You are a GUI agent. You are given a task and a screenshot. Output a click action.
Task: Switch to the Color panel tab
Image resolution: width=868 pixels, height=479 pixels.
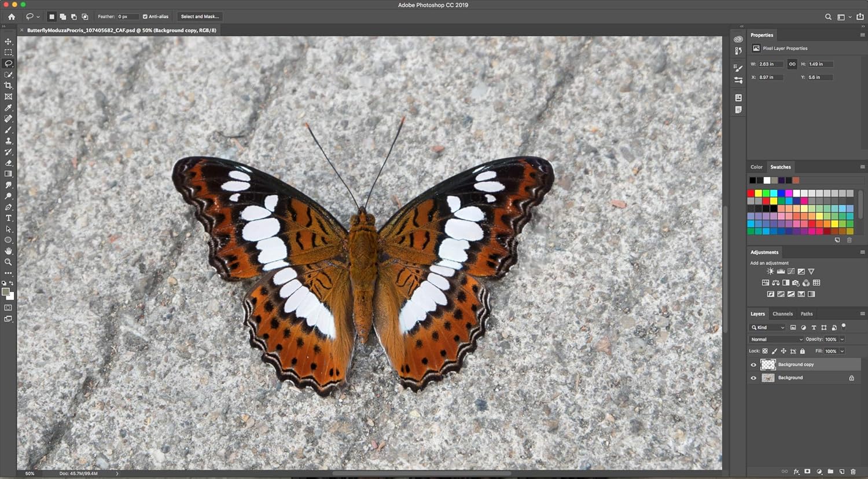coord(756,167)
